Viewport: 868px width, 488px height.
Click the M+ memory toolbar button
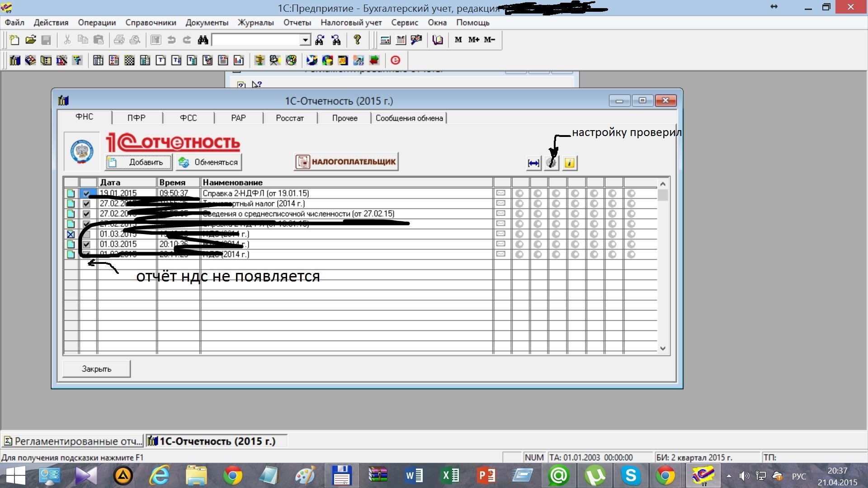473,40
